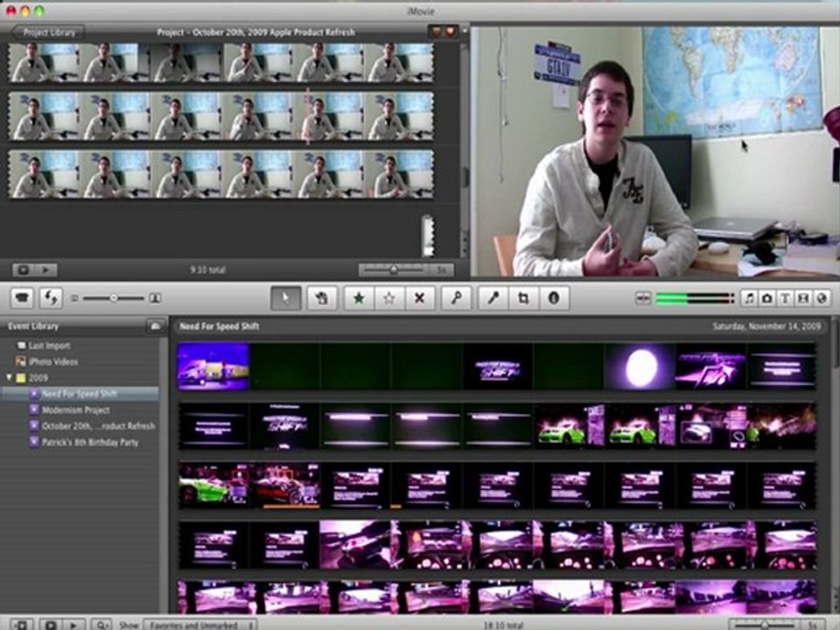Click the glowing circle event thumbnail
This screenshot has height=630, width=840.
[640, 367]
